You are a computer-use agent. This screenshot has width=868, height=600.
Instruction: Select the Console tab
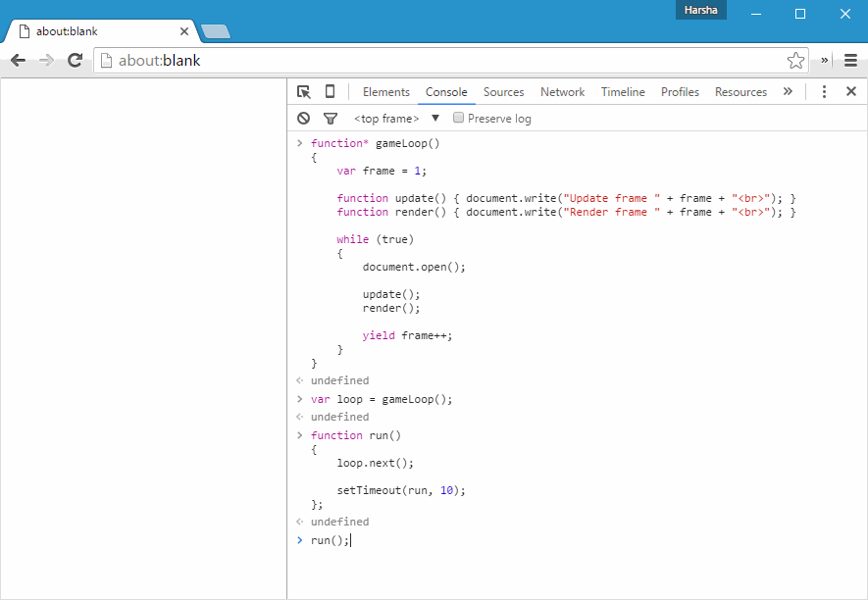[x=446, y=92]
